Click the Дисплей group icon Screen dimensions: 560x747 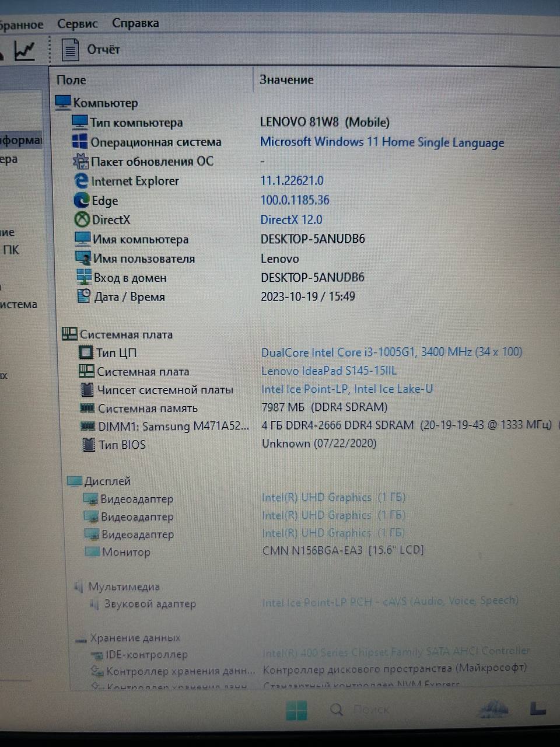pyautogui.click(x=74, y=481)
